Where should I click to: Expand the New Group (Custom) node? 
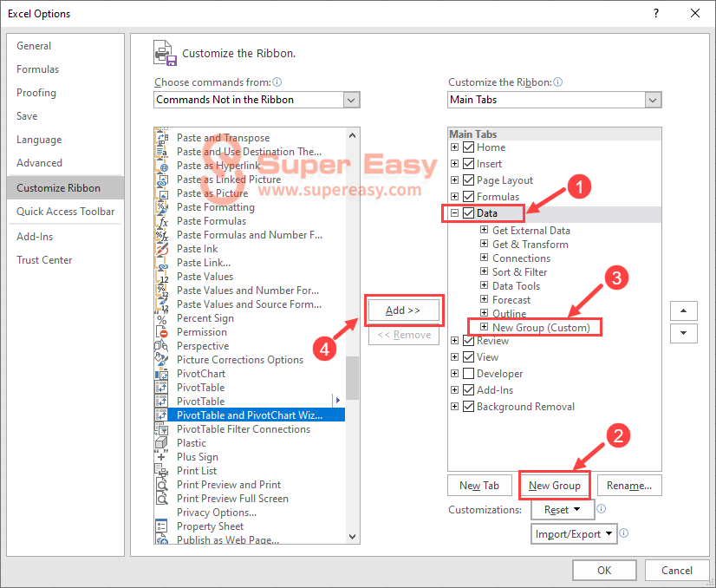pos(484,327)
